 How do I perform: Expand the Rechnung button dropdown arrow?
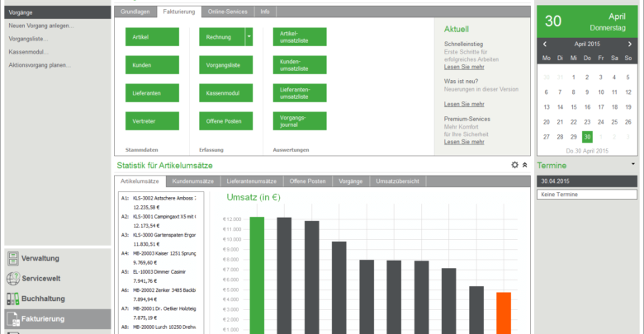click(249, 37)
